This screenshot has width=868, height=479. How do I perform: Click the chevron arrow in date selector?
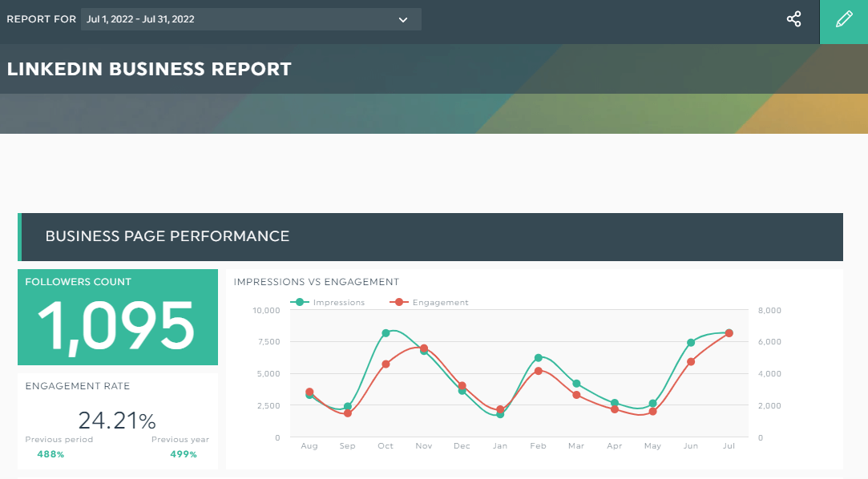coord(403,20)
